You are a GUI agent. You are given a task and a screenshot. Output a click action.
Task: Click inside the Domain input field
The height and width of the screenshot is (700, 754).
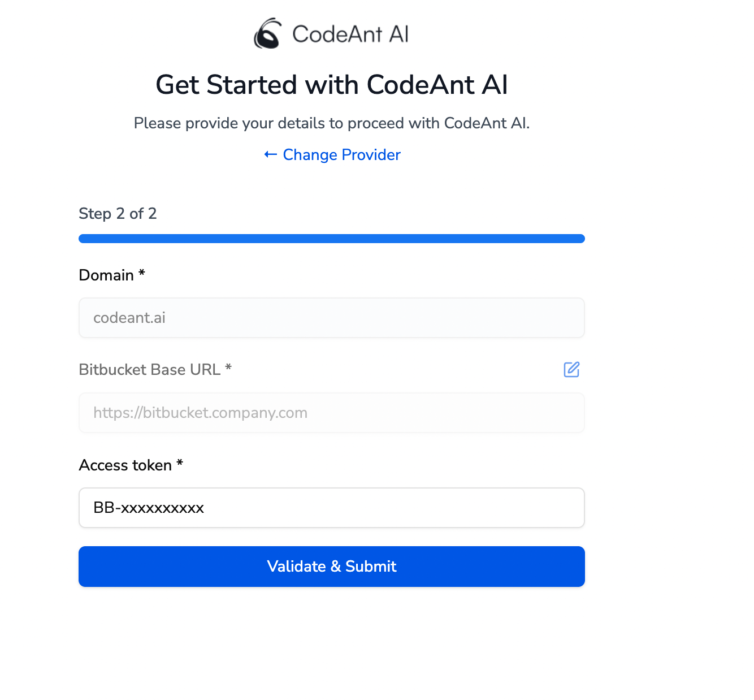331,317
